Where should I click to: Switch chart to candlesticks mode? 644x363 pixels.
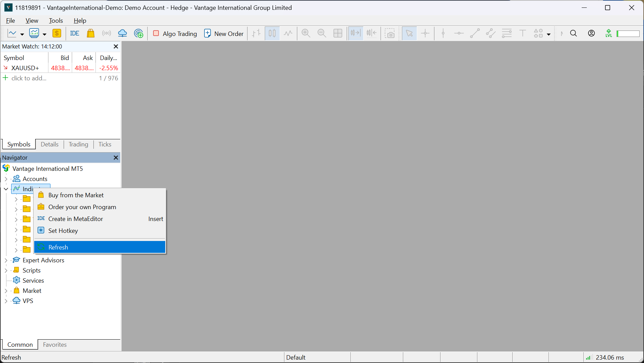pyautogui.click(x=272, y=33)
